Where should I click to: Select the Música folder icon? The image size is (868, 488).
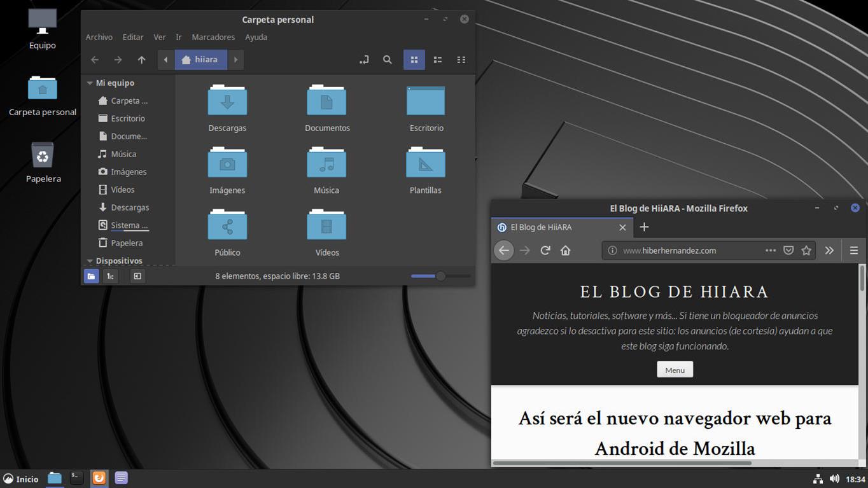pos(326,163)
